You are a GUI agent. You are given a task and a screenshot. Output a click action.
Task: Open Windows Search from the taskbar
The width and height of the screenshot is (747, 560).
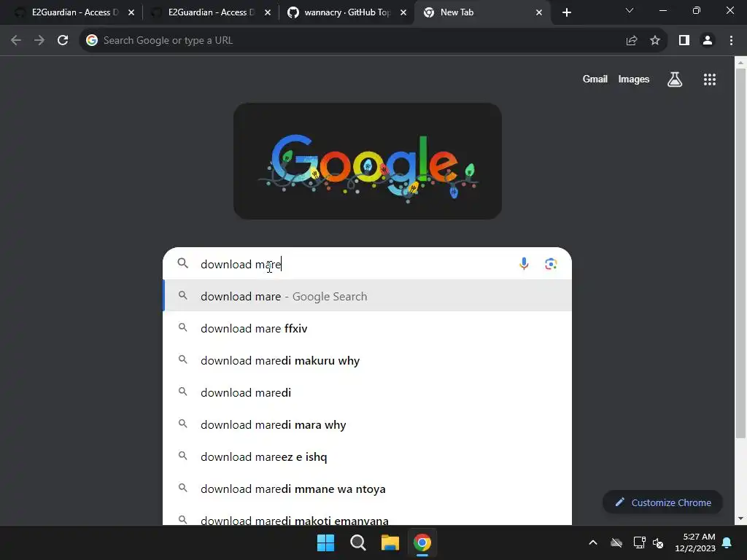click(357, 542)
